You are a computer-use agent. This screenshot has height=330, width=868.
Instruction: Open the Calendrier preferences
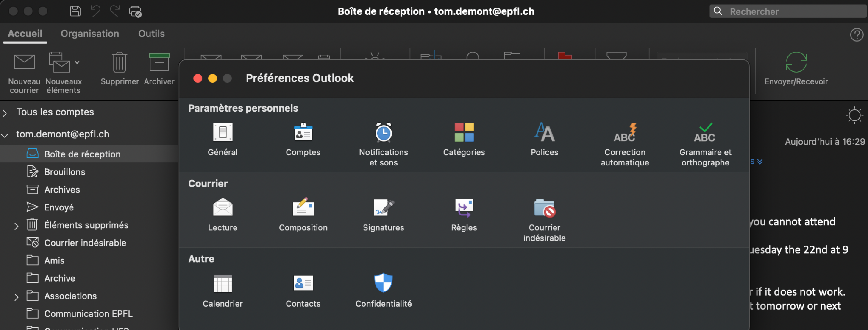tap(223, 290)
